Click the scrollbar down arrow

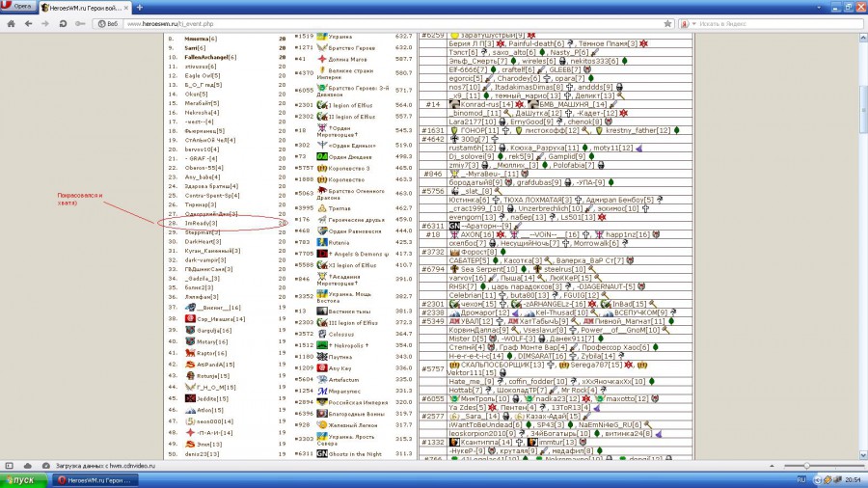click(x=863, y=455)
